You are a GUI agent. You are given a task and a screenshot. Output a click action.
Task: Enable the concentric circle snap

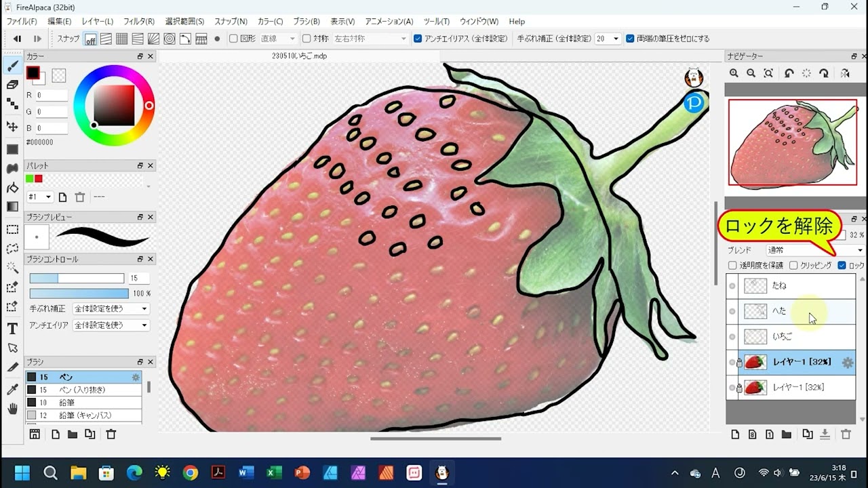tap(170, 39)
